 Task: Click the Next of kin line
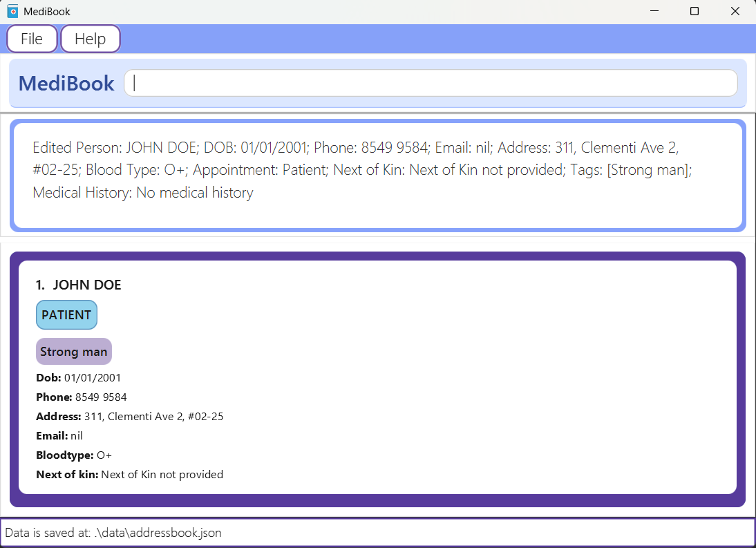(x=130, y=474)
